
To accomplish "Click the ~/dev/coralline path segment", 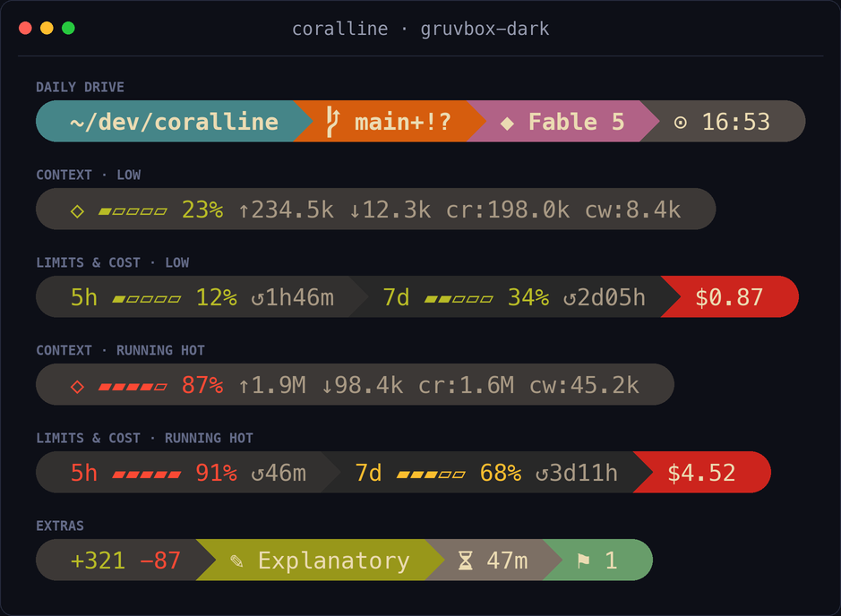I will coord(174,122).
